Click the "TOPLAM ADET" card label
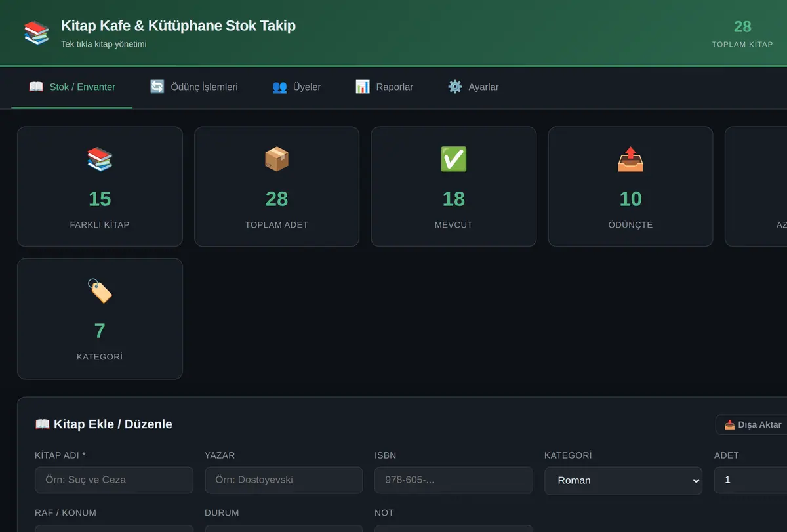 (x=277, y=225)
